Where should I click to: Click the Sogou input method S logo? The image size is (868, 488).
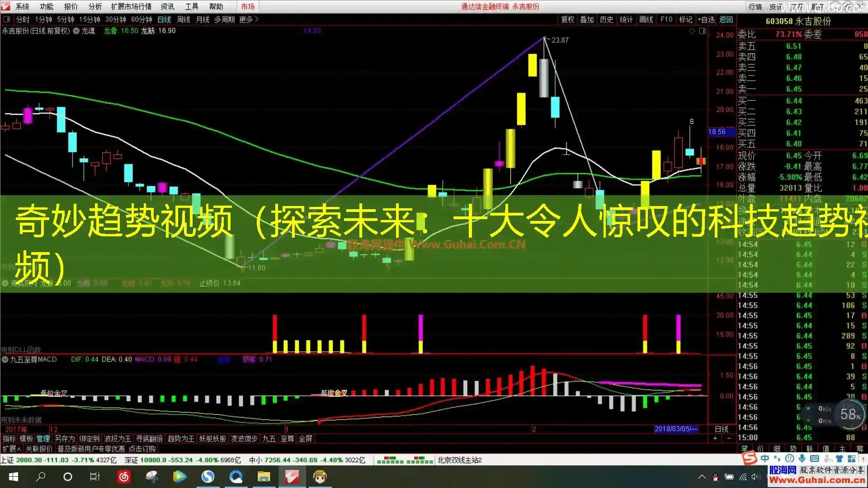[750, 458]
